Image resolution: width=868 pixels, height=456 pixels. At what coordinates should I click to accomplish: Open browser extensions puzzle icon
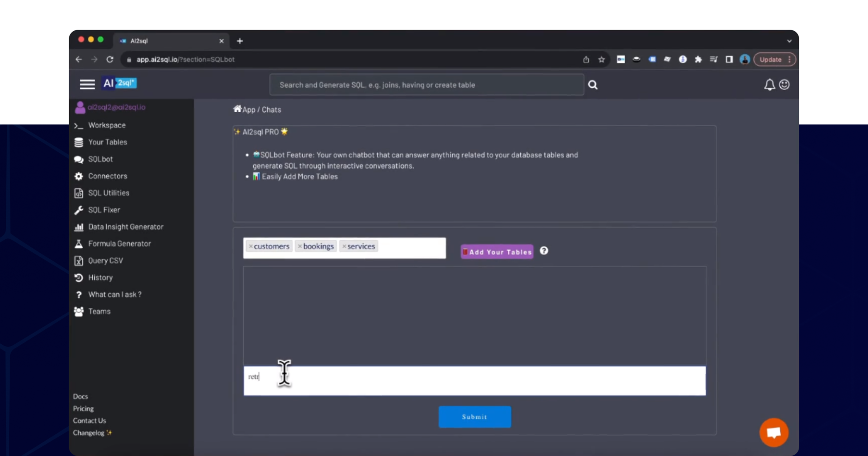698,60
